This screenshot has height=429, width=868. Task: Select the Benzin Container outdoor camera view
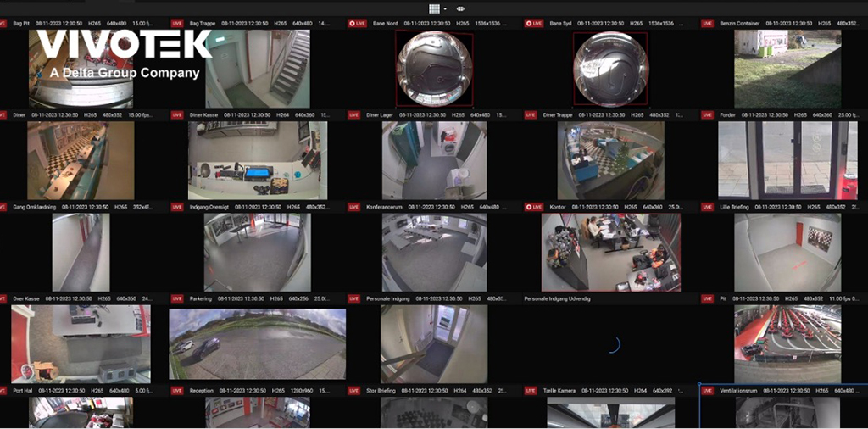(x=787, y=68)
